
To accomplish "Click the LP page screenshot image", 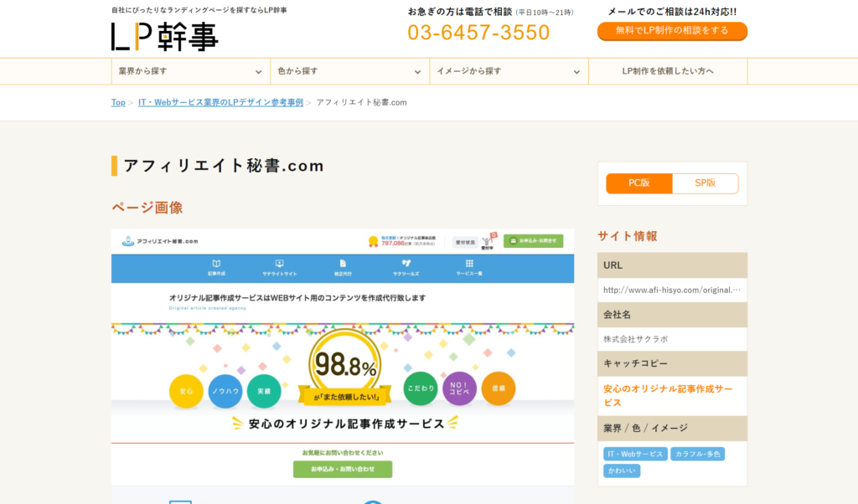I will coord(342,360).
